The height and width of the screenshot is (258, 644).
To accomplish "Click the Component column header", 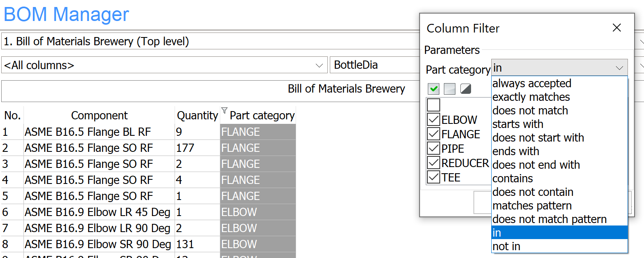I will (x=99, y=116).
